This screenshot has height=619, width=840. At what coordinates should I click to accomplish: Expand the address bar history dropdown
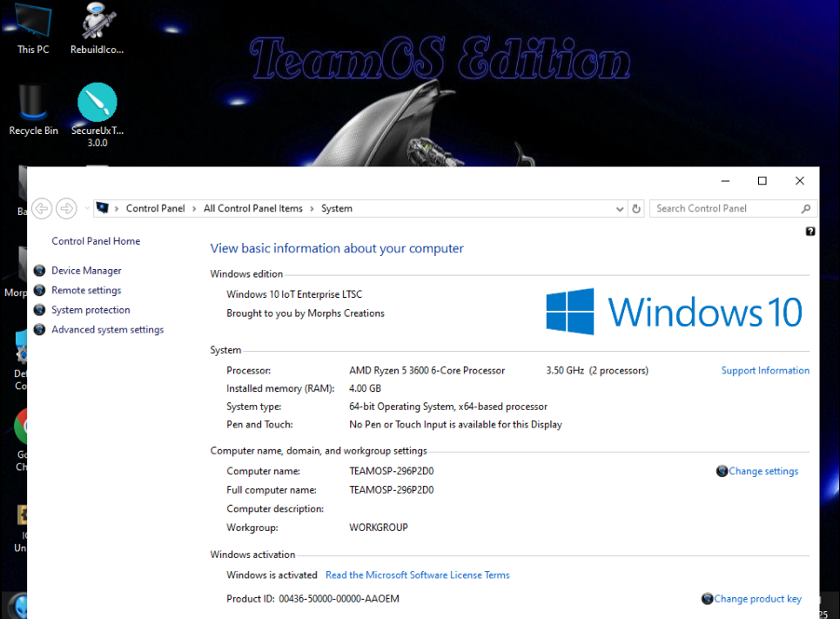point(620,209)
